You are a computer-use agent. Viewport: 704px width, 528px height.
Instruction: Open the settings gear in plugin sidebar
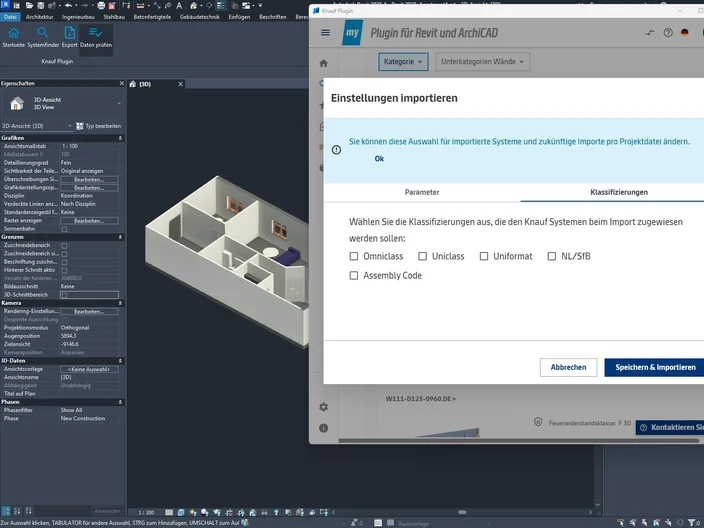tap(323, 407)
